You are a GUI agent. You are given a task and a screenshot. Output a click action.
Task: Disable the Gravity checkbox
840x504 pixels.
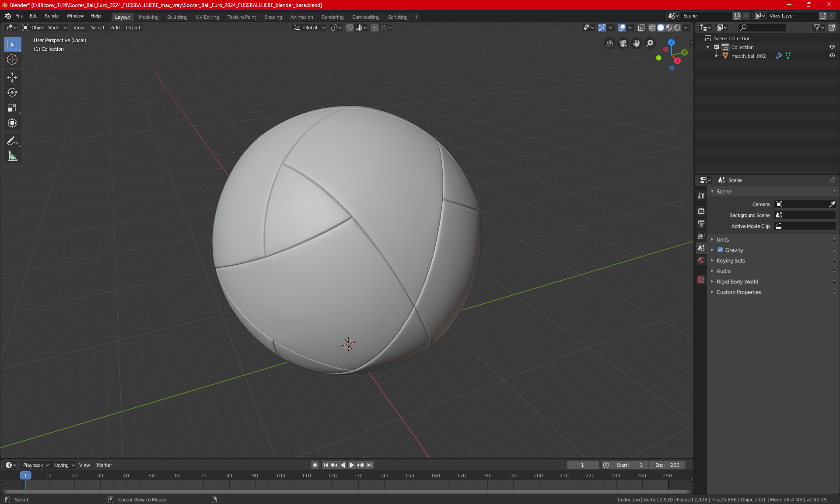coord(720,250)
